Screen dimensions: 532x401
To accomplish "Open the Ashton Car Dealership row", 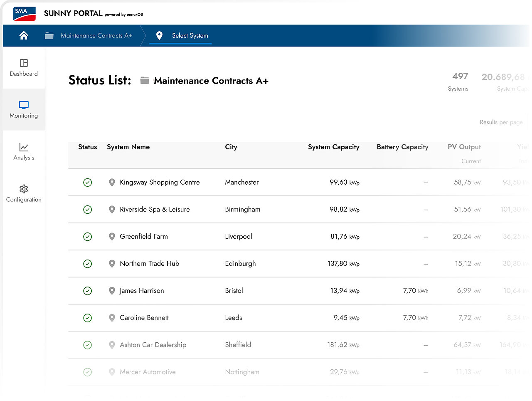I will point(298,345).
